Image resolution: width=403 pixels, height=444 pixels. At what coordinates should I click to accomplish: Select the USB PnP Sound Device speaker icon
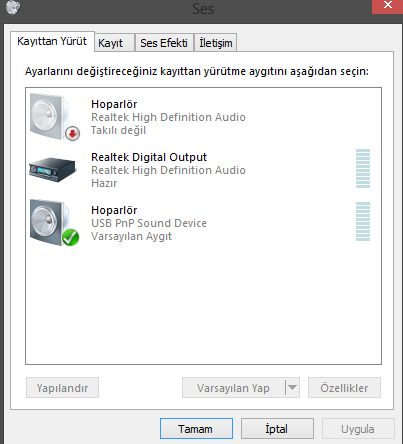point(53,223)
